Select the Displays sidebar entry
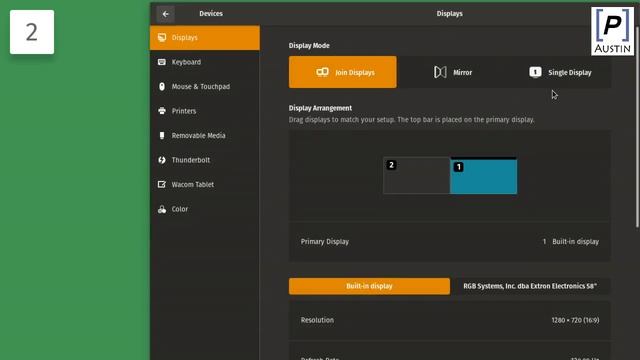This screenshot has height=360, width=640. pyautogui.click(x=204, y=38)
